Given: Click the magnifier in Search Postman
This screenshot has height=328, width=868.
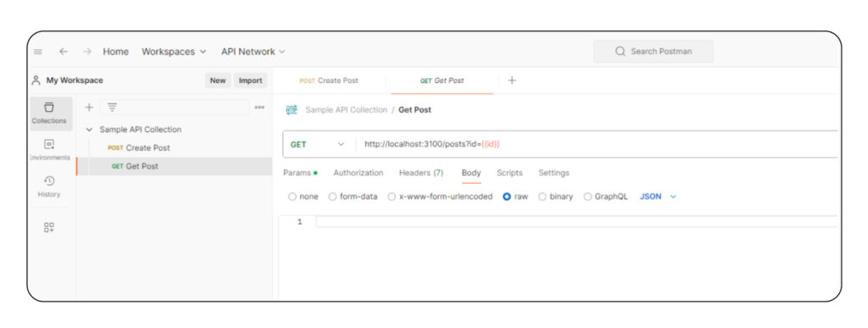Looking at the screenshot, I should point(620,52).
